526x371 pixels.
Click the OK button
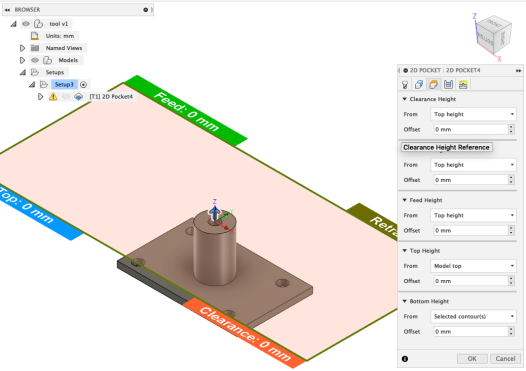pyautogui.click(x=472, y=359)
